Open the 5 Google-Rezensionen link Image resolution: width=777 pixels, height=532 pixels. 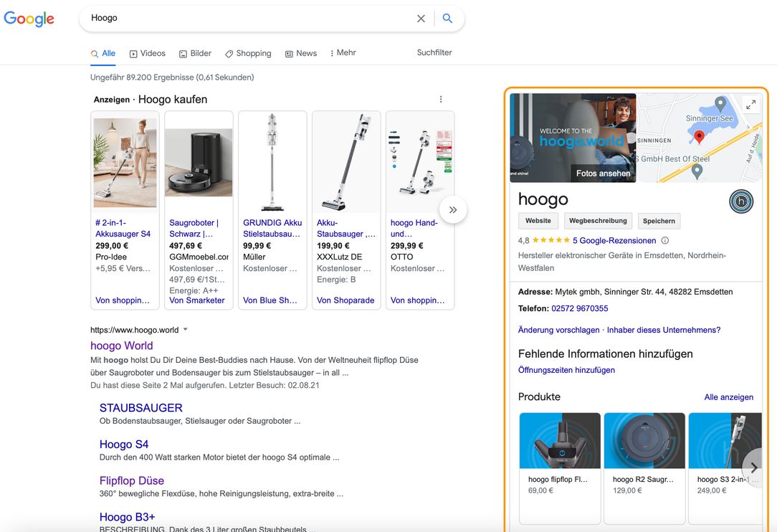[x=614, y=240]
